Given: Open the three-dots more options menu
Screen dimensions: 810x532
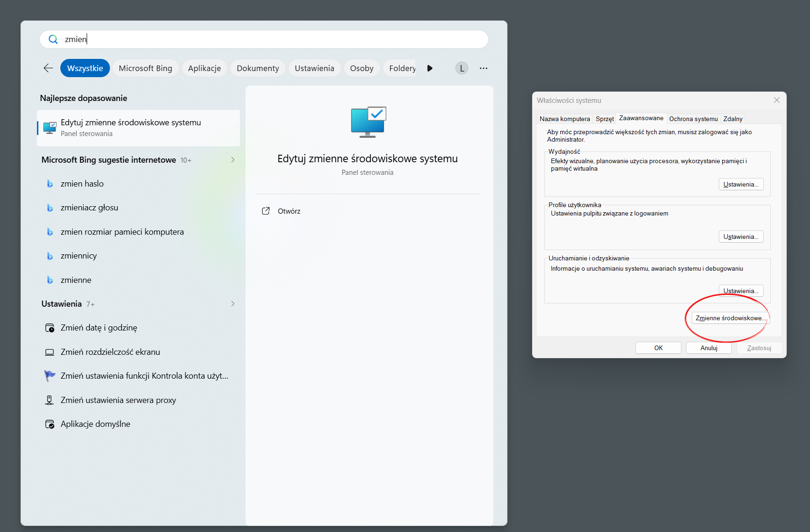Looking at the screenshot, I should point(484,68).
